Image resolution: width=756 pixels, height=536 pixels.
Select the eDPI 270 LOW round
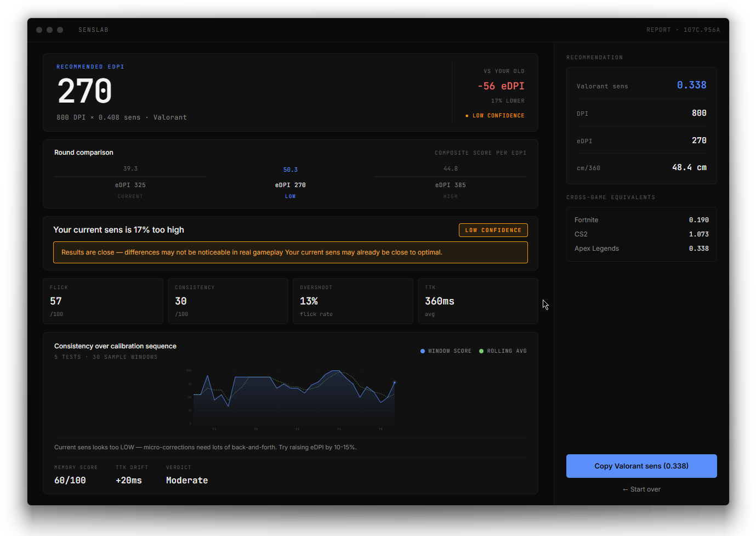pyautogui.click(x=291, y=182)
